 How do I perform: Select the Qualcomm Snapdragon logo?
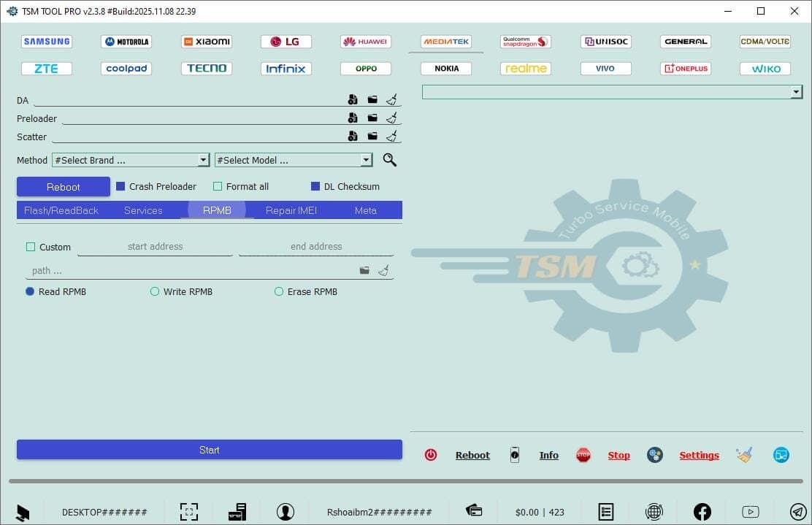[526, 42]
